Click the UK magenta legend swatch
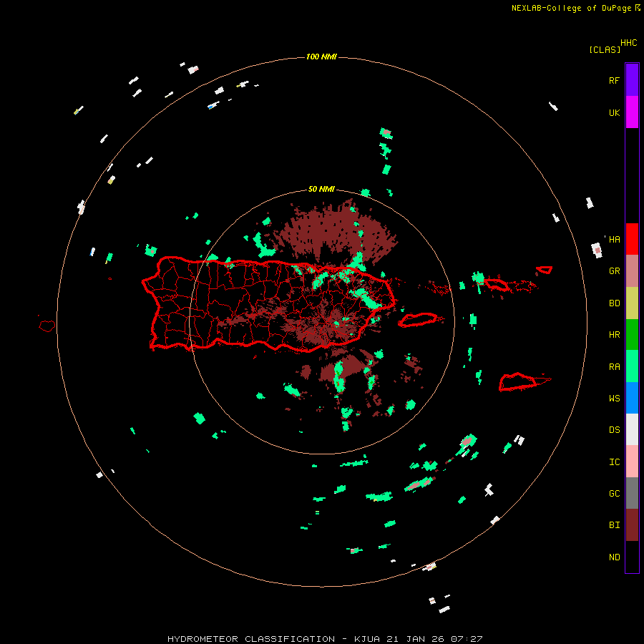 pyautogui.click(x=632, y=112)
